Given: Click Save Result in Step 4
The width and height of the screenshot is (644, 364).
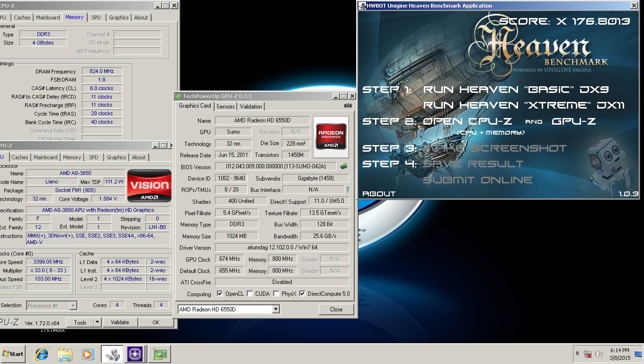Looking at the screenshot, I should (x=473, y=164).
